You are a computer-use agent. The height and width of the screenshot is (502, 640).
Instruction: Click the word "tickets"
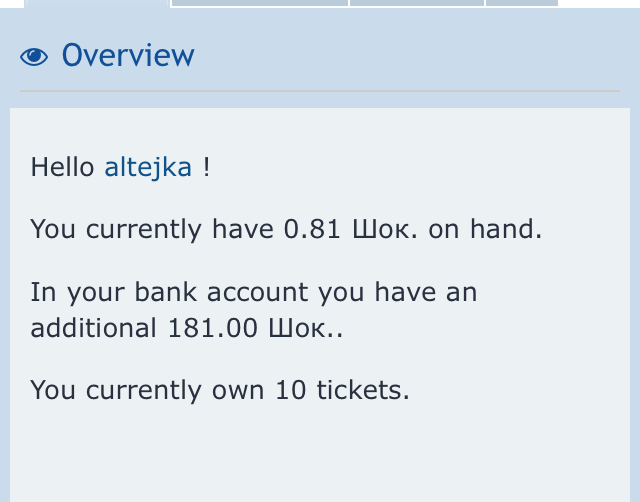coord(363,389)
